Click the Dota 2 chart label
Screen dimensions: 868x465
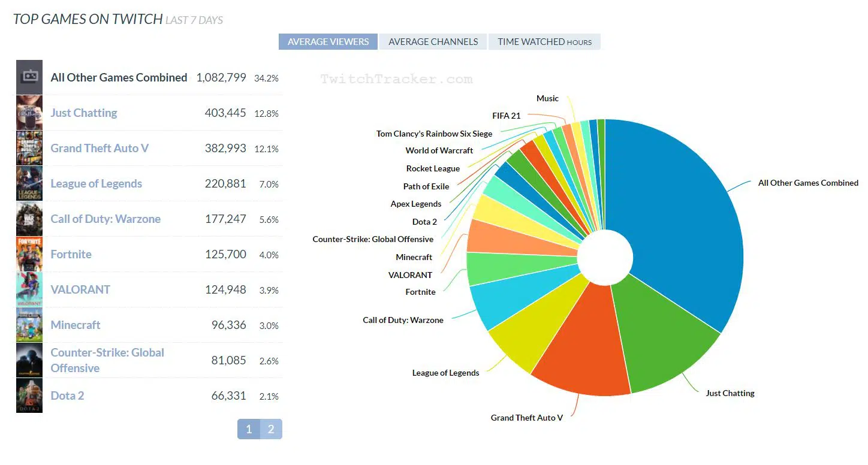coord(424,222)
